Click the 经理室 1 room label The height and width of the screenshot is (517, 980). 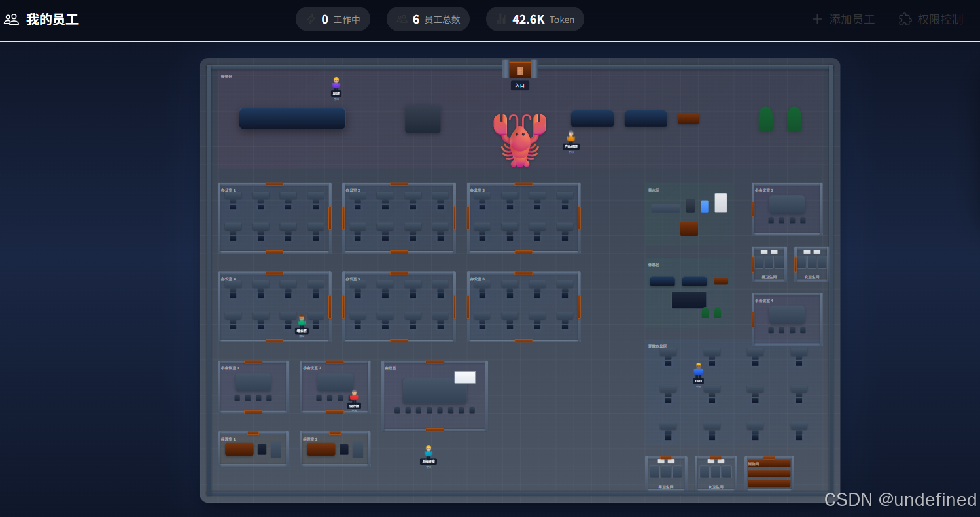point(228,439)
